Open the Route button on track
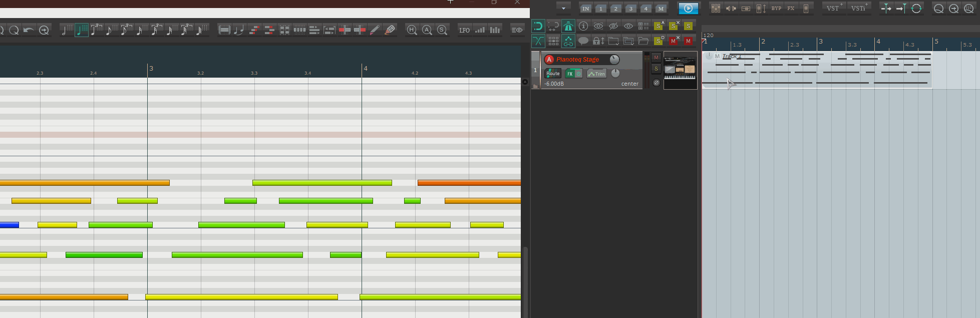 click(x=553, y=74)
